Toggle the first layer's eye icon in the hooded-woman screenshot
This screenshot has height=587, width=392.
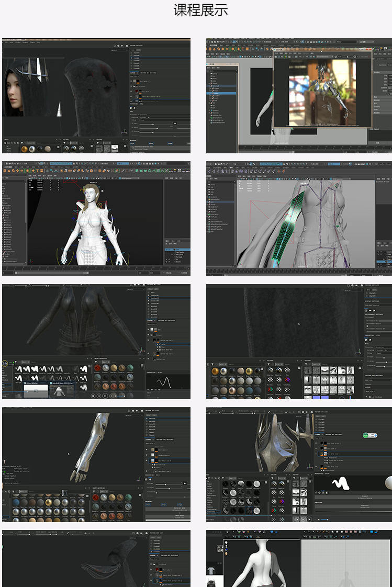pos(132,82)
